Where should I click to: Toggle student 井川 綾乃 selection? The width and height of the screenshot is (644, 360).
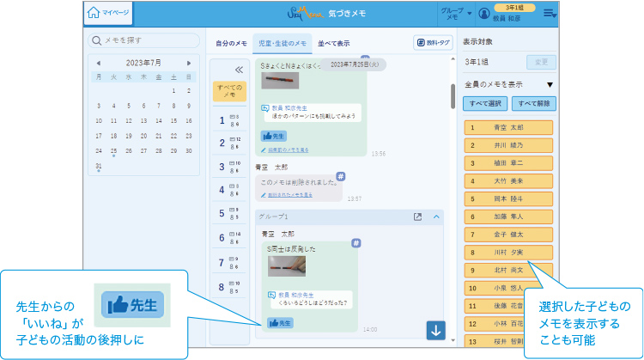click(507, 145)
